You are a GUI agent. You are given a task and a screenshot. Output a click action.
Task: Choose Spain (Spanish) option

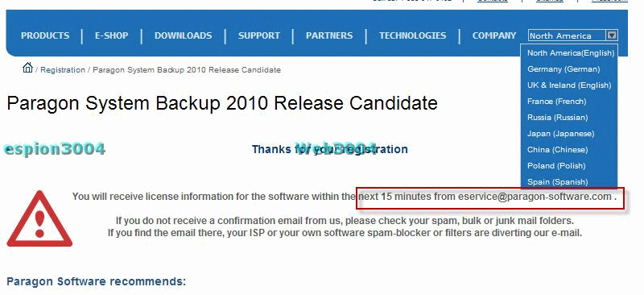[557, 181]
